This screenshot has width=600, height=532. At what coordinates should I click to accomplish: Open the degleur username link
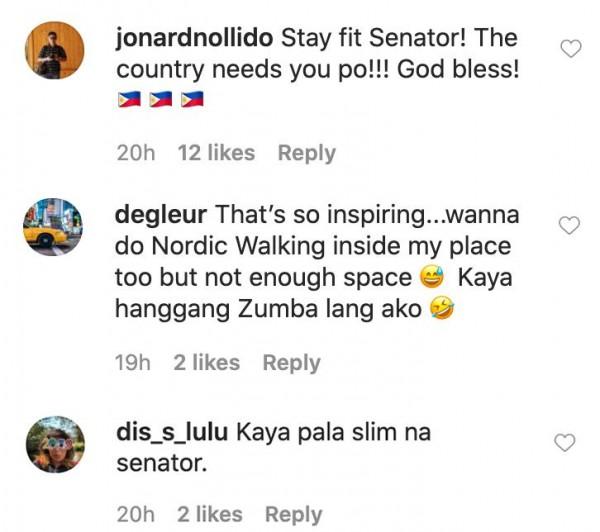pos(161,215)
